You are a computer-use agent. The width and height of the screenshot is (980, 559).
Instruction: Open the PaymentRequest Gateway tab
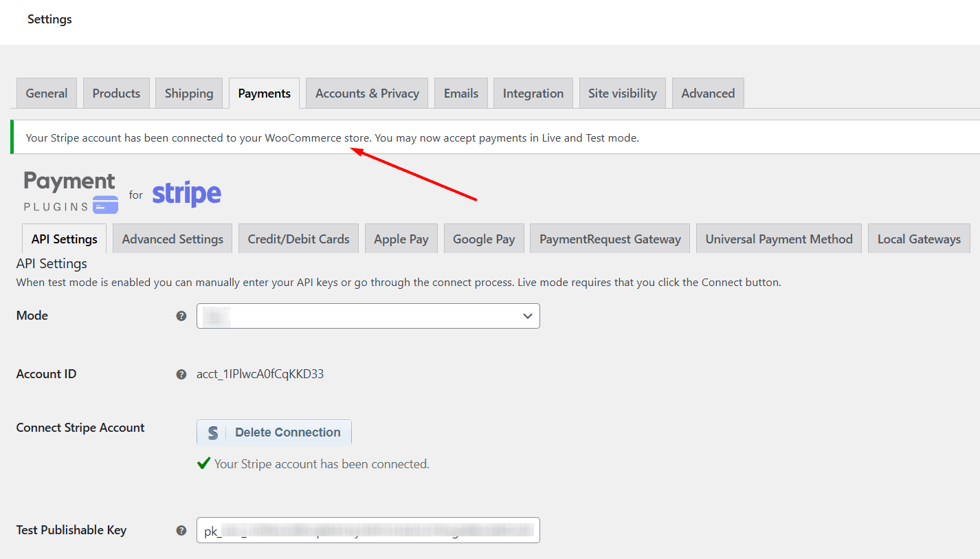point(610,239)
